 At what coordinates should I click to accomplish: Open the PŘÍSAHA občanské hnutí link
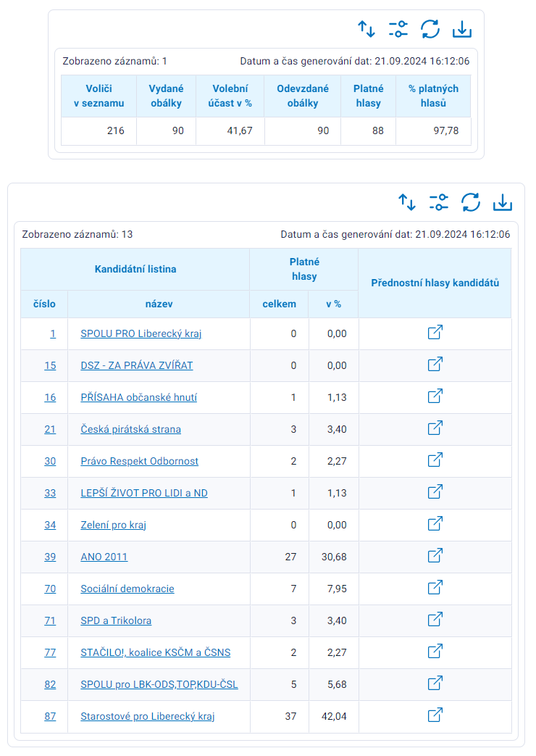(139, 397)
